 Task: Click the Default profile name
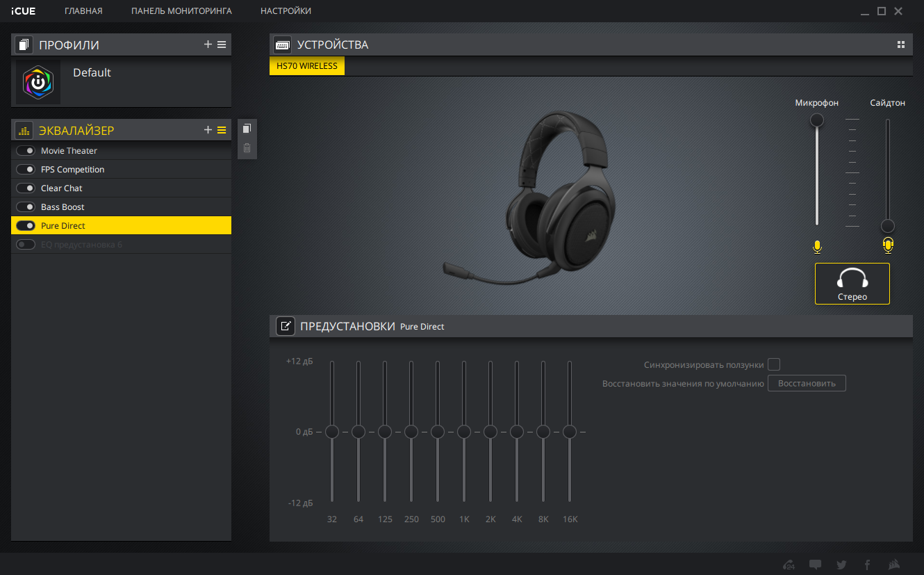pyautogui.click(x=92, y=72)
